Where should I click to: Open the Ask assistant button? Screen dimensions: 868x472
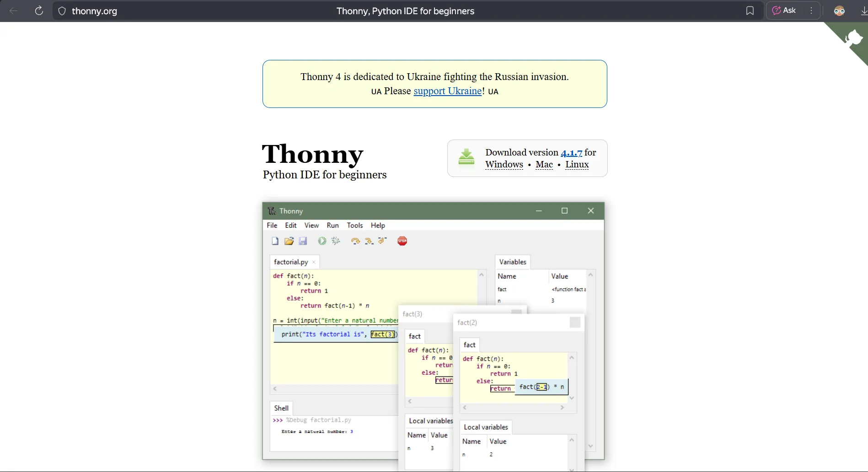784,11
